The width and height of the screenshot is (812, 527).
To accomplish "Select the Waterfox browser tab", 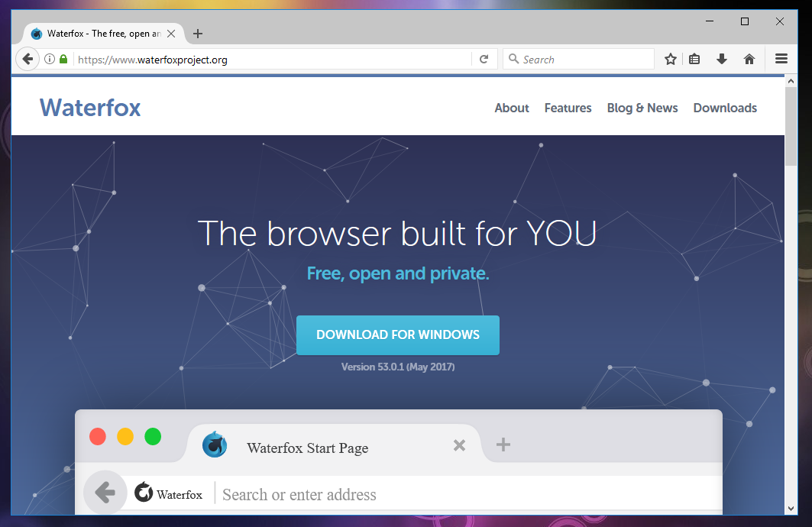I will (104, 34).
